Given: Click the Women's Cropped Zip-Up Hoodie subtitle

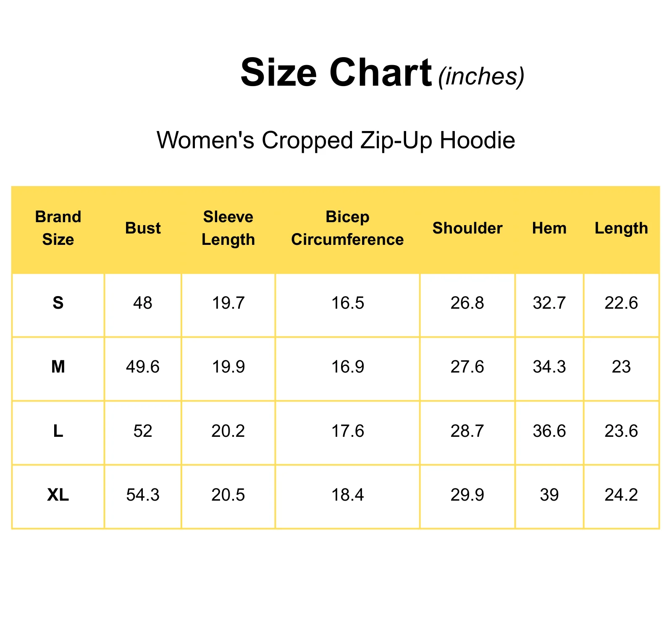Looking at the screenshot, I should coord(336,140).
